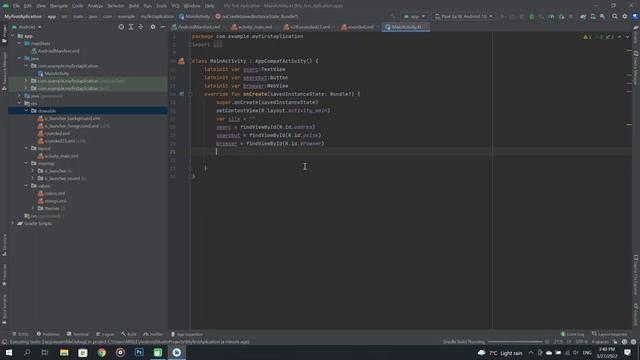Open Chrome from the Windows taskbar
The height and width of the screenshot is (360, 640).
click(x=102, y=352)
